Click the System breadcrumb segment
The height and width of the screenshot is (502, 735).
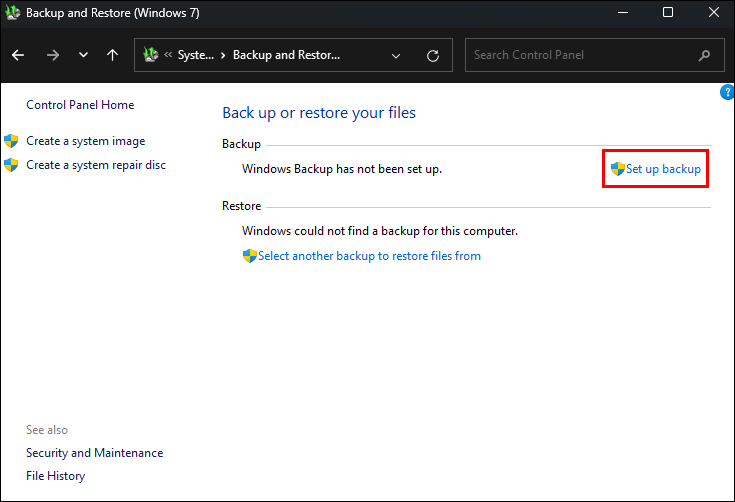click(195, 55)
